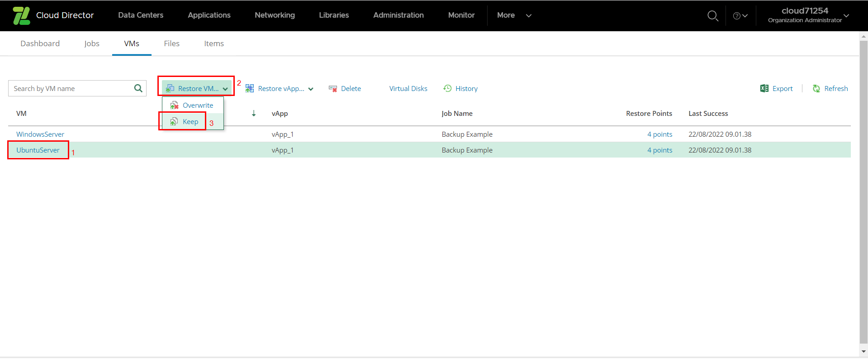The height and width of the screenshot is (359, 868).
Task: Click the scrollbar up arrow
Action: (863, 37)
